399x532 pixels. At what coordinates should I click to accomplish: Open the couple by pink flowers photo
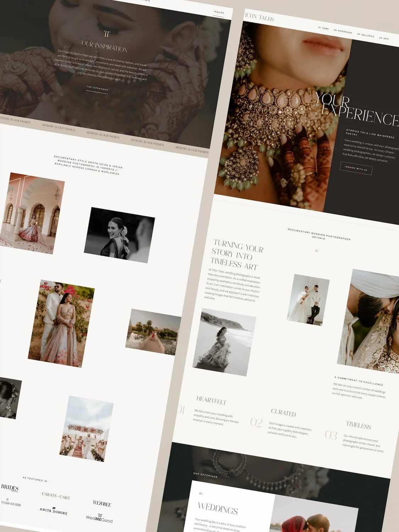[61, 323]
